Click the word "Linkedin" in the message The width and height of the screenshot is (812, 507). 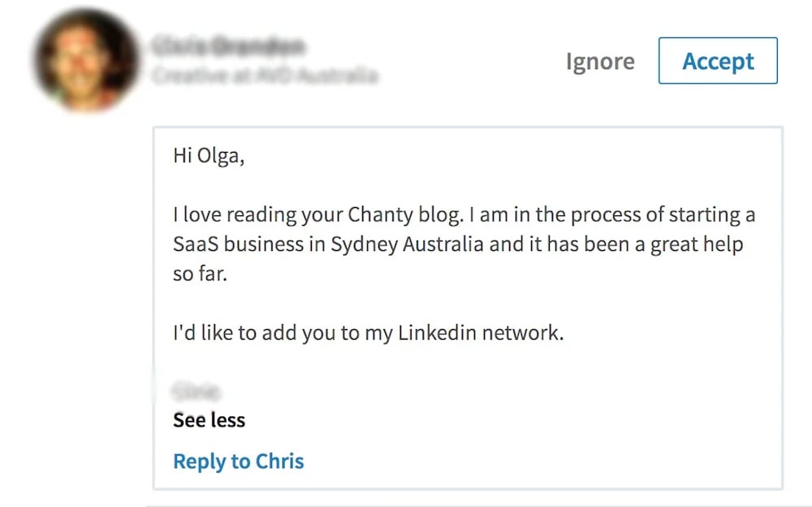(437, 334)
